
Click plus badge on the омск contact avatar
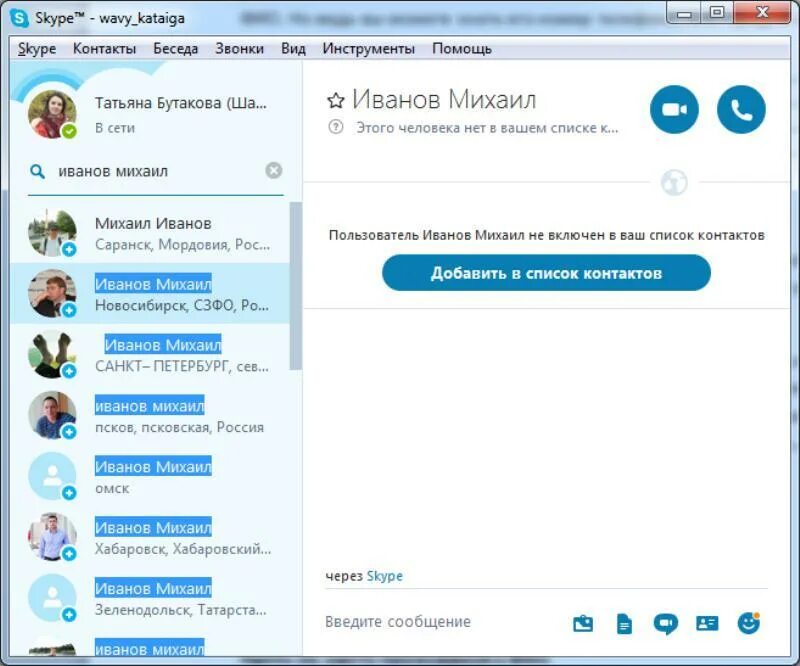pos(69,493)
